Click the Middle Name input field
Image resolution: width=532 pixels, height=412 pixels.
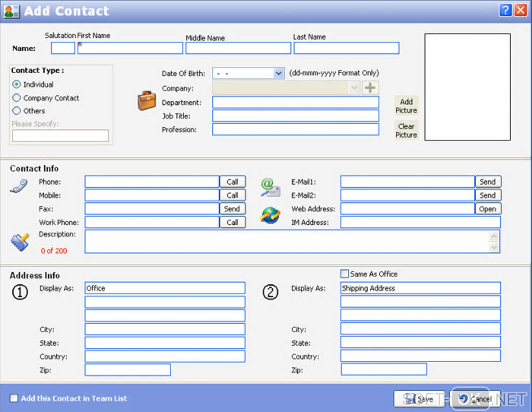click(238, 48)
